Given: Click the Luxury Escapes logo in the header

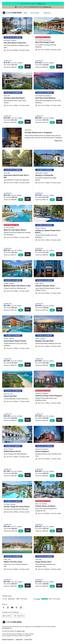Looking at the screenshot, I should pyautogui.click(x=12, y=13).
